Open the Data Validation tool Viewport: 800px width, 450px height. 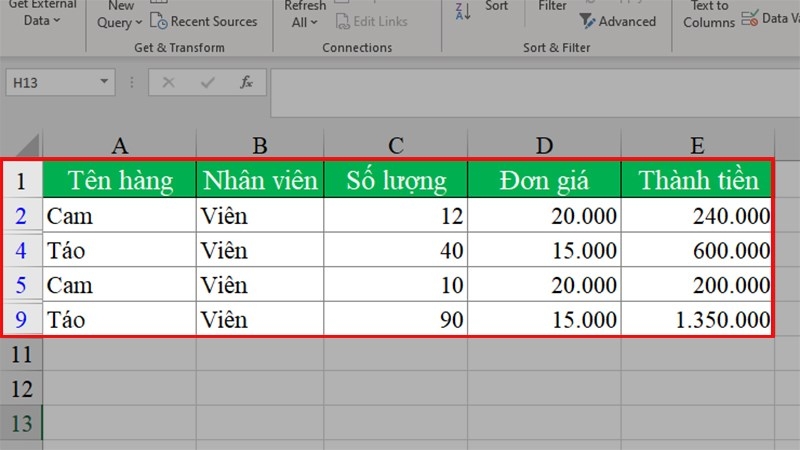(770, 18)
